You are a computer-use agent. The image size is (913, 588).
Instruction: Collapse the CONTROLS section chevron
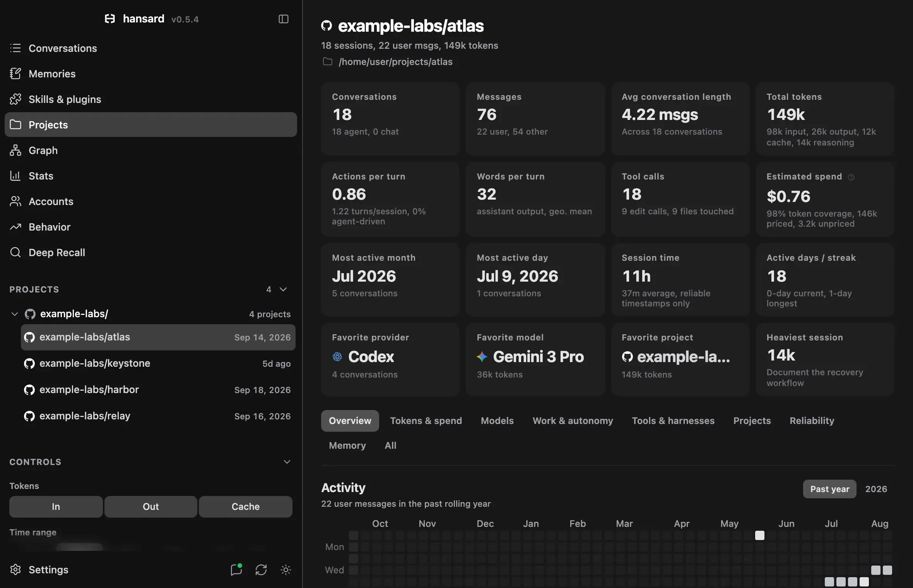(287, 462)
